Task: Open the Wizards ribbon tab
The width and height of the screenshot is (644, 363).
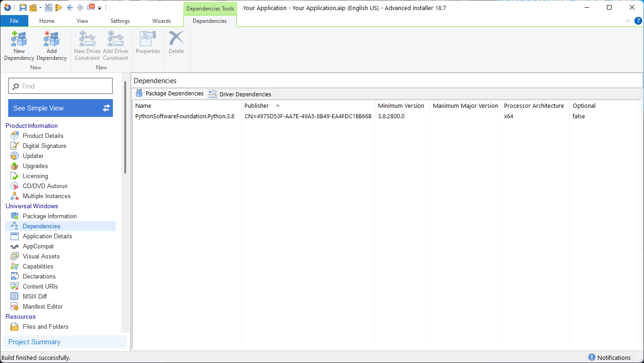Action: click(x=162, y=21)
